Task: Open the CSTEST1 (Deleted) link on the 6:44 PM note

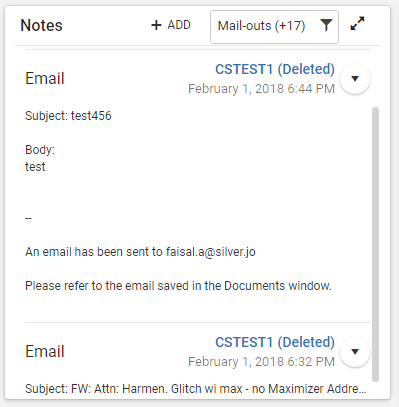Action: click(x=275, y=69)
